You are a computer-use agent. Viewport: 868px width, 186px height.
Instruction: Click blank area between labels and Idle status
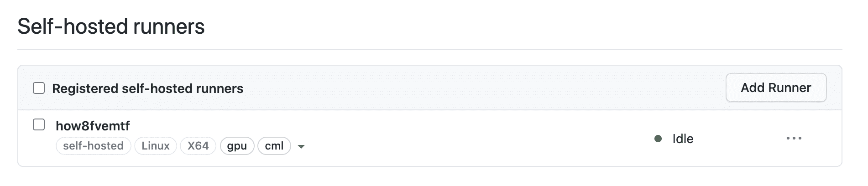479,146
